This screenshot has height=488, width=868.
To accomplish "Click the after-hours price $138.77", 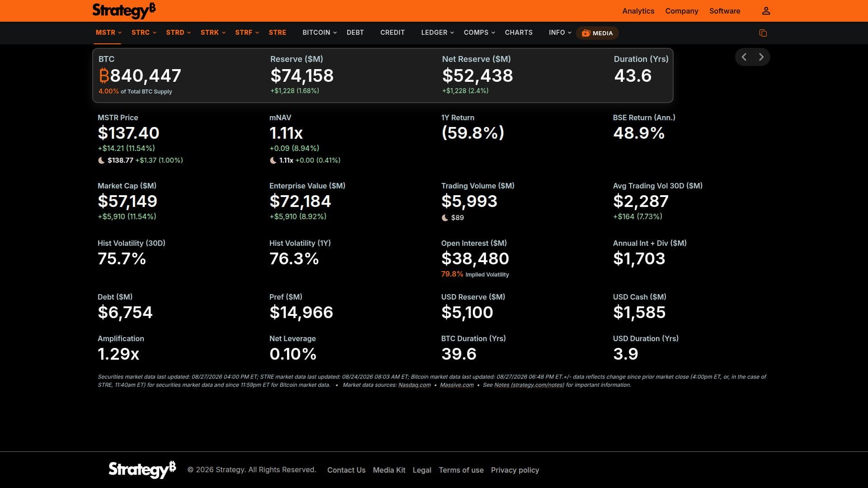I will pyautogui.click(x=120, y=160).
